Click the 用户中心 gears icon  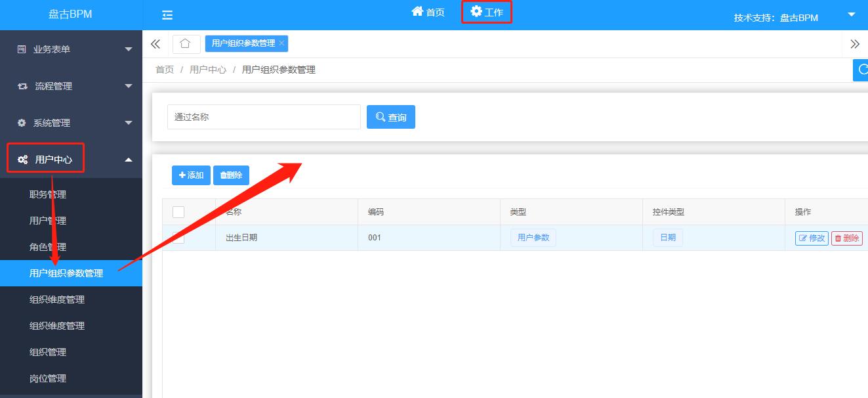[x=22, y=160]
